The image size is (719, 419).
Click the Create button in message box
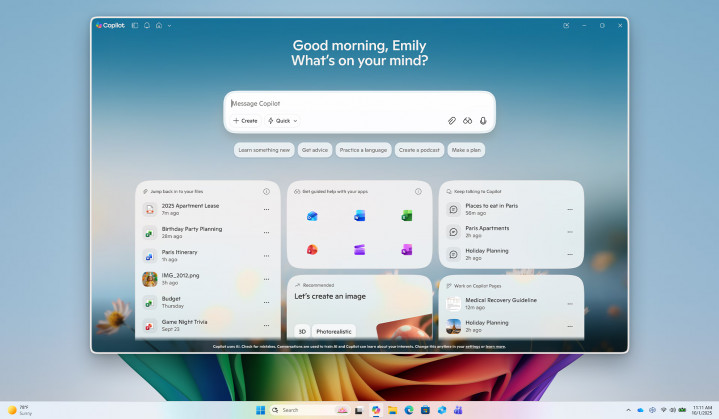click(245, 120)
